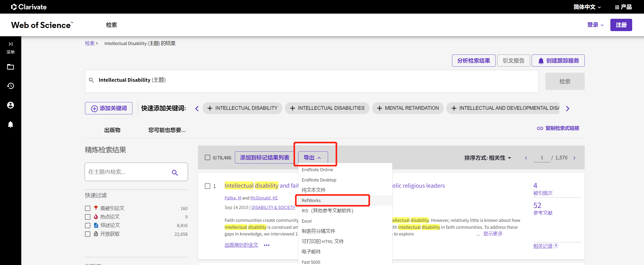Click the 分析检索结果 button
This screenshot has height=265, width=644.
[474, 60]
